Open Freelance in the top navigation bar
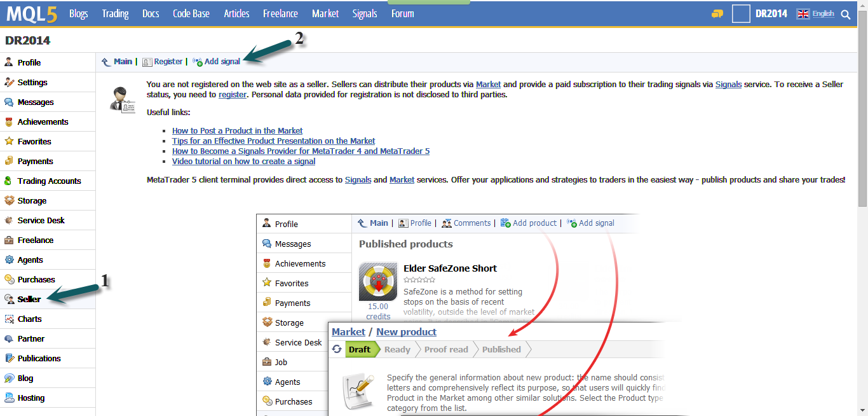The width and height of the screenshot is (868, 416). 281,13
